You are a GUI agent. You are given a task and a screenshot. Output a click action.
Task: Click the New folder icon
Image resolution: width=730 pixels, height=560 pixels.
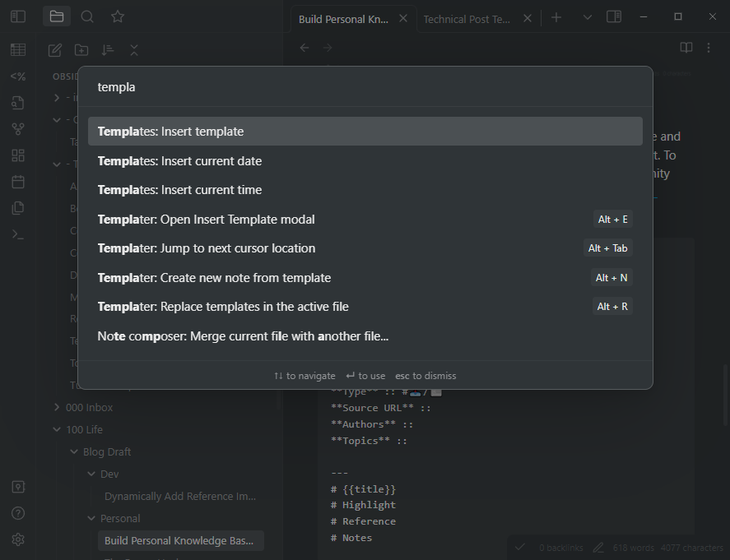81,50
